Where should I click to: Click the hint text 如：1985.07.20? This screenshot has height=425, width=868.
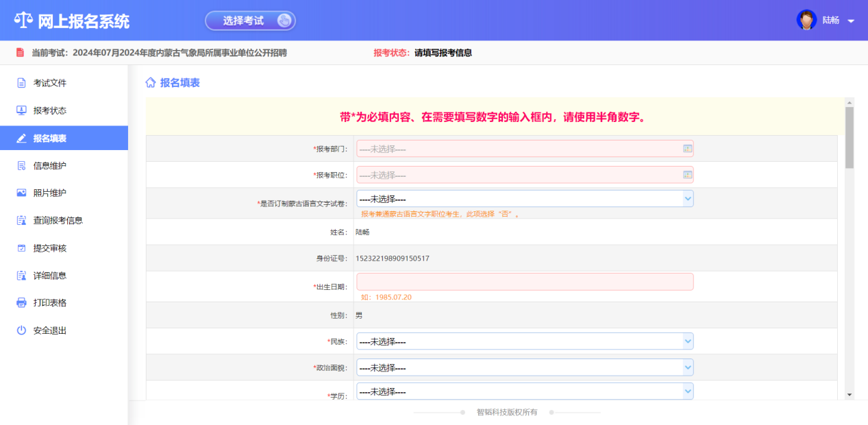(386, 297)
